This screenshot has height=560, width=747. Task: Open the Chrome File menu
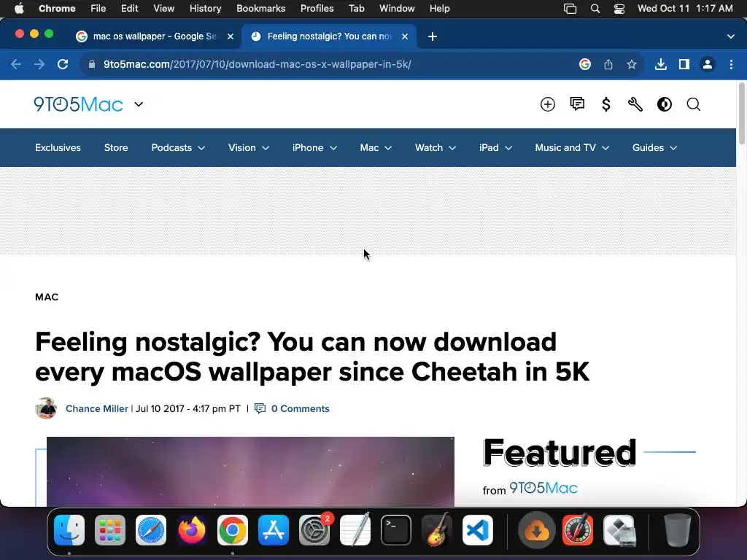pyautogui.click(x=98, y=9)
